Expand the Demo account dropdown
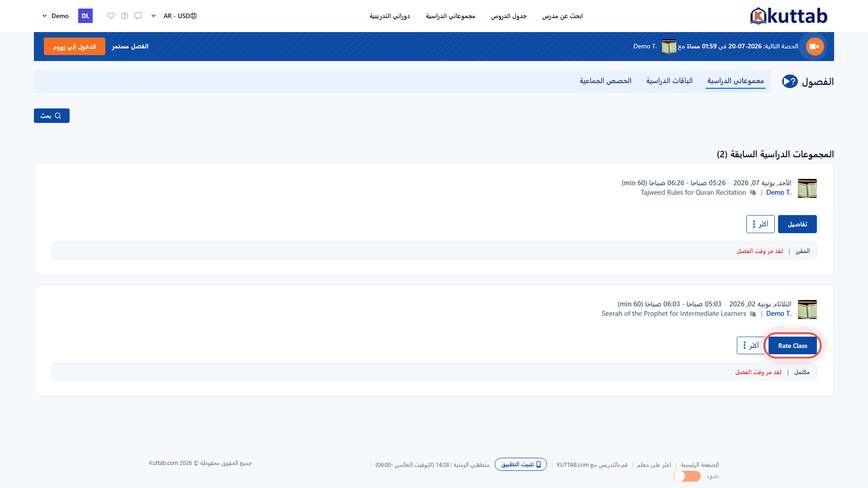868x488 pixels. 55,16
